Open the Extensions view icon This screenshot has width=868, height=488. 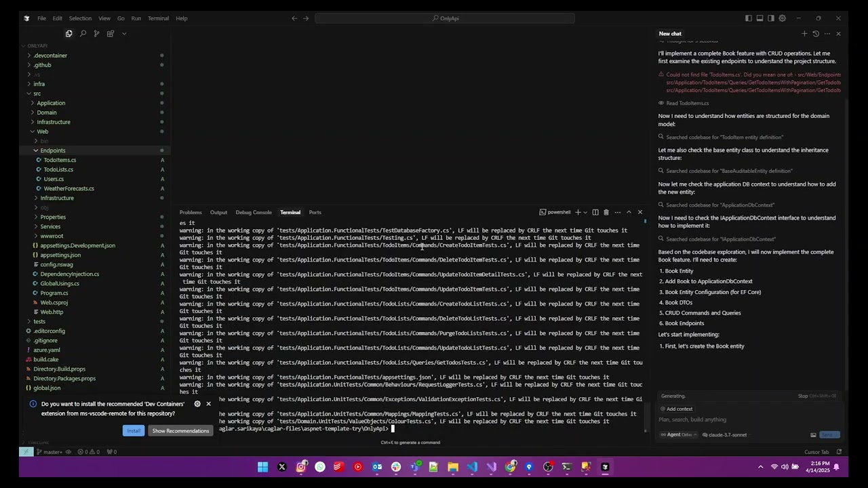[x=111, y=33]
